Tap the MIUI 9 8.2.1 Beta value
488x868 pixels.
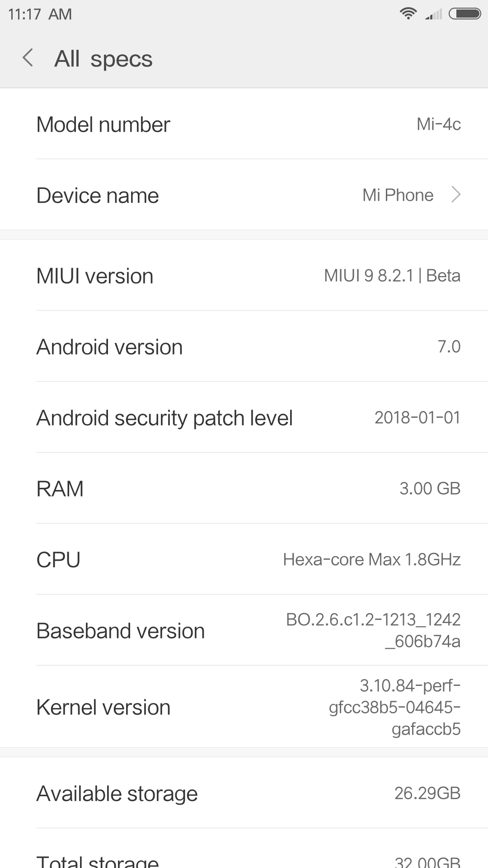pyautogui.click(x=392, y=276)
